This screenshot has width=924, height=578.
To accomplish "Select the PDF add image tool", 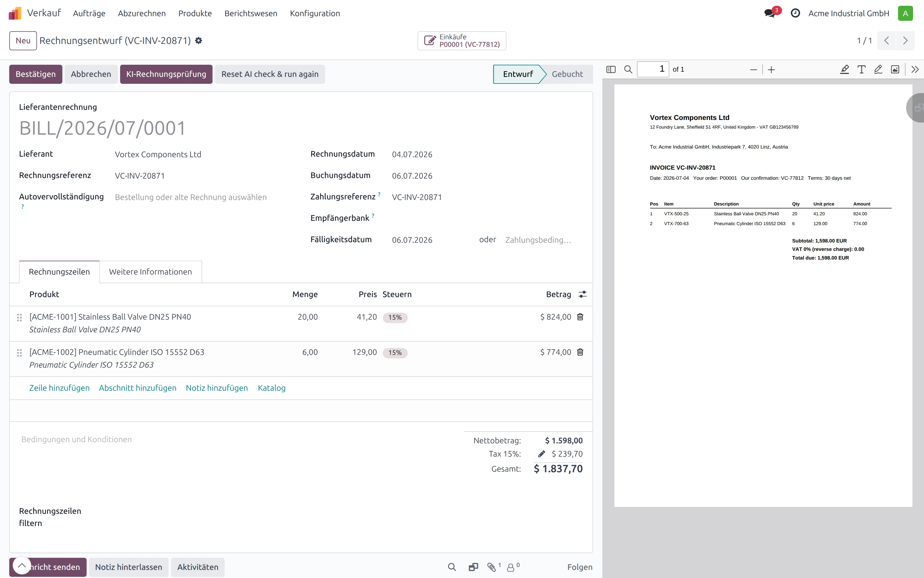I will click(895, 69).
